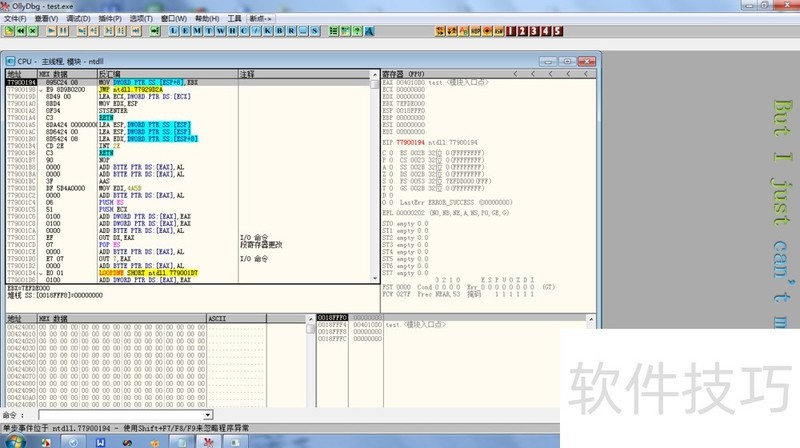Open Handles window with H icon
This screenshot has height=448, width=800.
[232, 31]
